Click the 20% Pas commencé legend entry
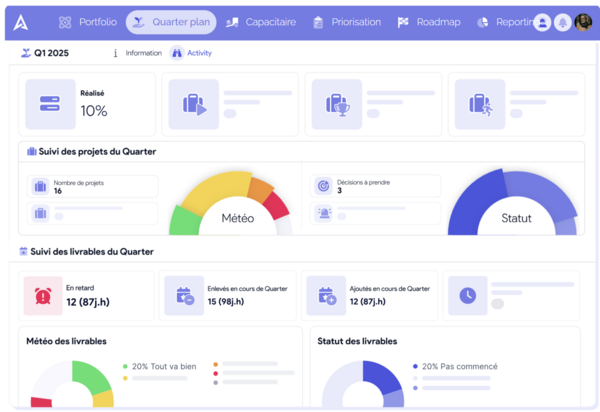 pyautogui.click(x=450, y=367)
